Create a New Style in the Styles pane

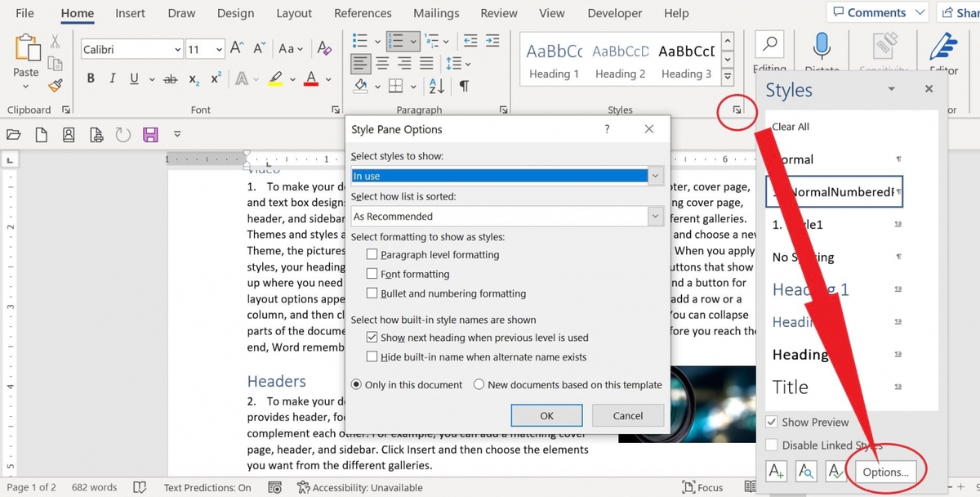point(777,471)
